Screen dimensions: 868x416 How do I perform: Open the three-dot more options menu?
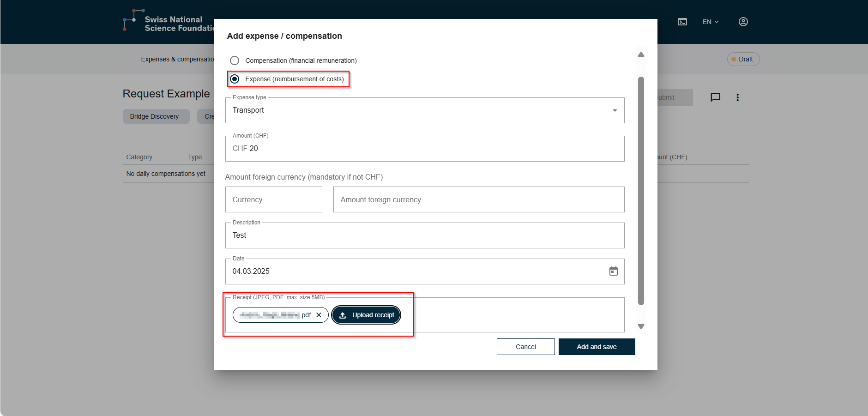[737, 97]
